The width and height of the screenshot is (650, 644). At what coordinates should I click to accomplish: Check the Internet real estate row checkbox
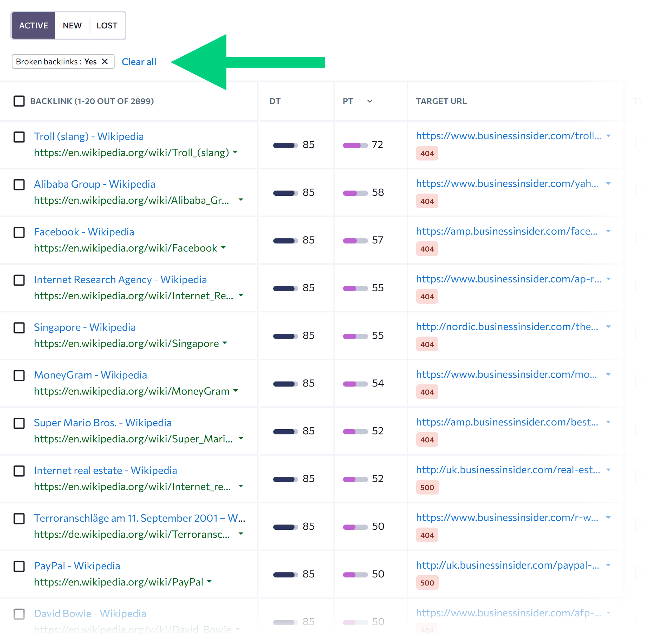point(19,471)
